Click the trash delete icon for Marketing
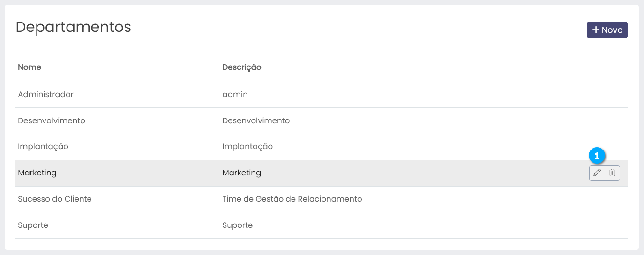This screenshot has height=255, width=644. [x=612, y=173]
